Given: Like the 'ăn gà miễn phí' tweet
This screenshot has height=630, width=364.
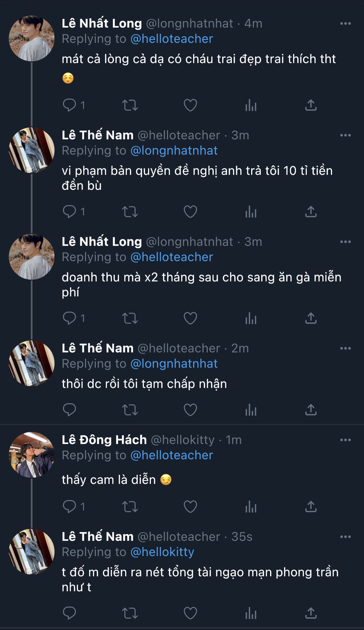Looking at the screenshot, I should 190,318.
